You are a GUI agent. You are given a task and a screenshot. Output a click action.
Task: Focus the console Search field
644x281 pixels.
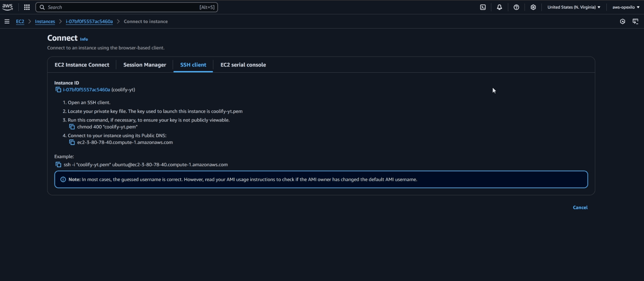click(126, 7)
